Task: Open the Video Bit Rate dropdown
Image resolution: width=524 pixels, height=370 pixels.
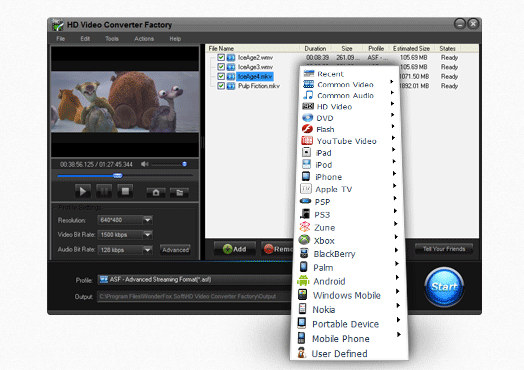Action: coord(147,235)
